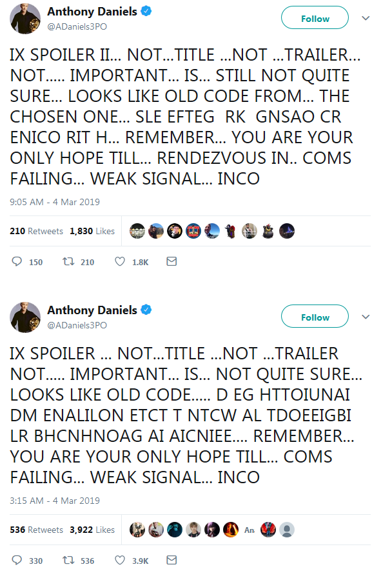The height and width of the screenshot is (569, 392).
Task: Open Anthony Daniels' avatar on the second tweet
Action: pos(25,317)
